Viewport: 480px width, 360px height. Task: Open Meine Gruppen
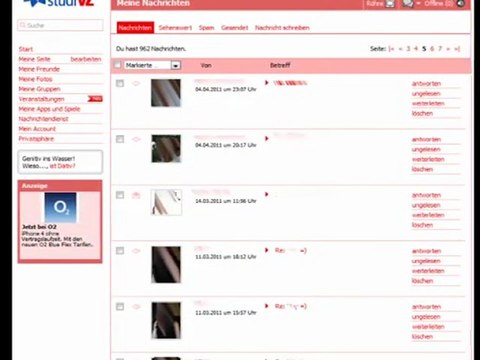(x=39, y=89)
